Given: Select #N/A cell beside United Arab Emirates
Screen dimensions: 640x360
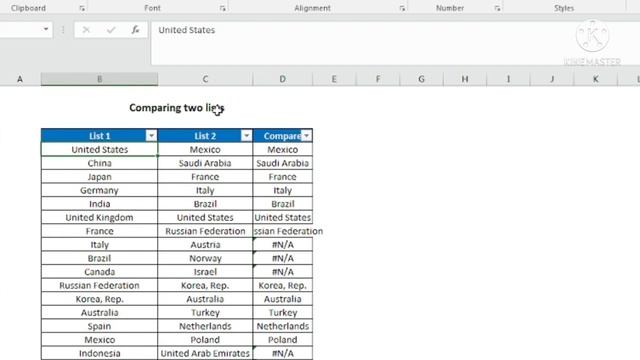Looking at the screenshot, I should coord(282,353).
